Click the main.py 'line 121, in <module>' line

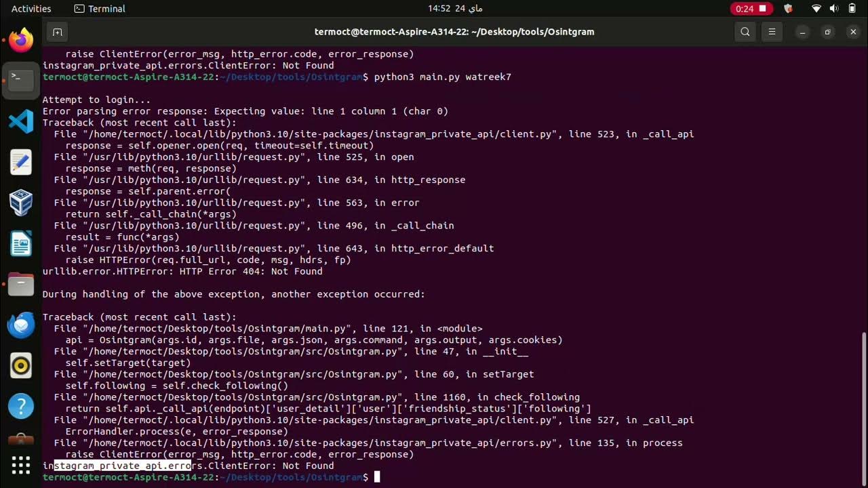269,329
